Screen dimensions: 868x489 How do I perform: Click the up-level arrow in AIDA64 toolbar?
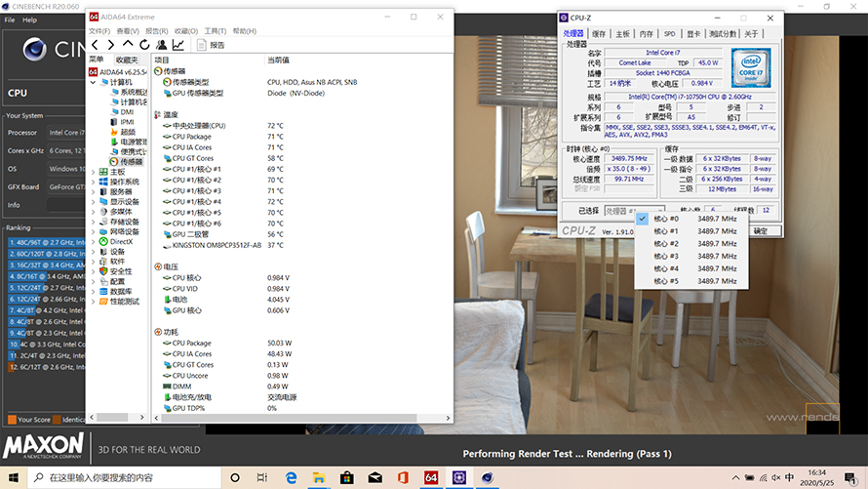pos(128,44)
